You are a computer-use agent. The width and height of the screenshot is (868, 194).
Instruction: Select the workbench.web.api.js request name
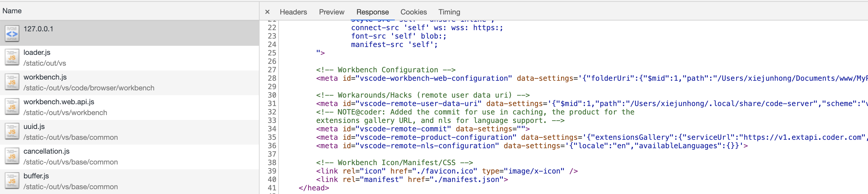coord(59,102)
